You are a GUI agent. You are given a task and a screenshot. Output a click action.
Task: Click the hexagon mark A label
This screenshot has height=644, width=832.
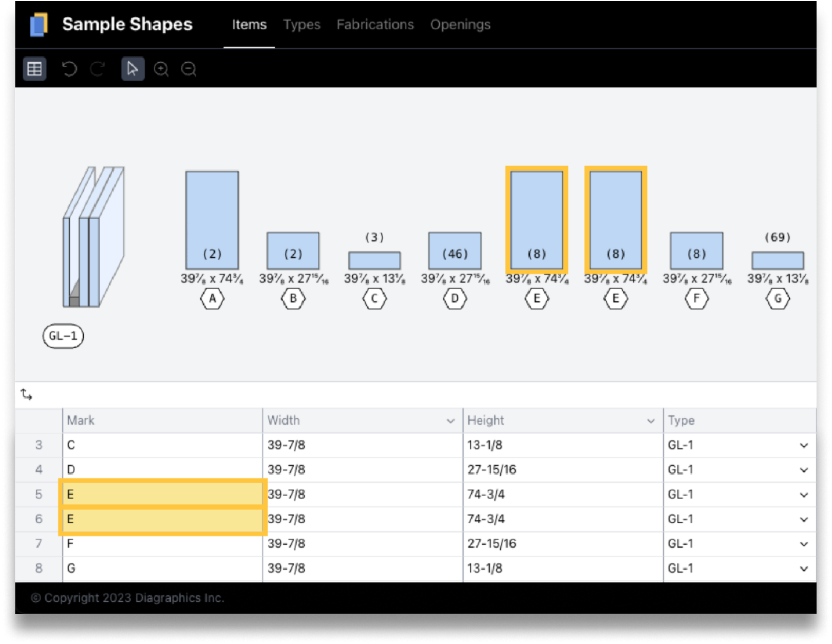coord(212,298)
